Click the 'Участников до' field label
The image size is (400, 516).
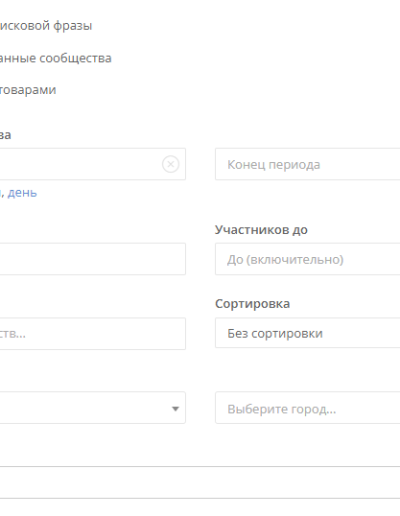(261, 230)
